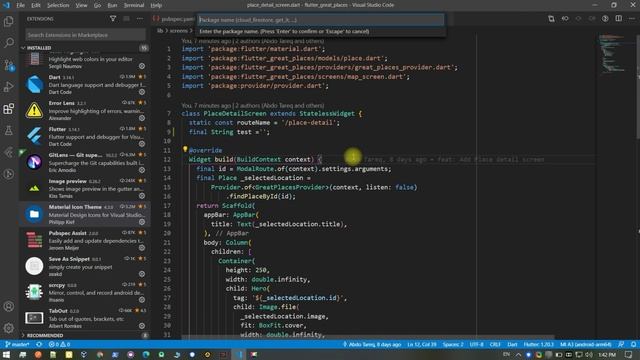Expand the RECOMMENDED extensions section
This screenshot has height=360, width=640.
click(85, 335)
